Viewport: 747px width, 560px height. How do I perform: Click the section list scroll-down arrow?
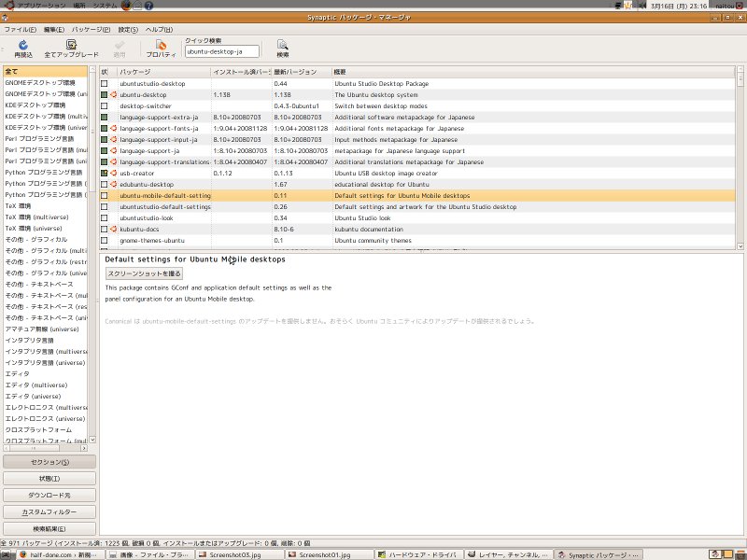[x=92, y=440]
